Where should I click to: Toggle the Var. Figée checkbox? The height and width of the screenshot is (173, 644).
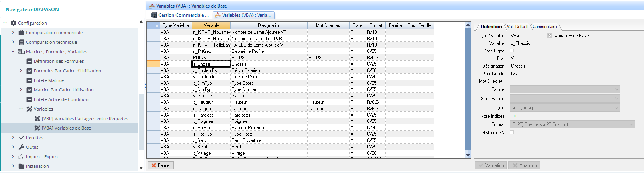click(512, 51)
